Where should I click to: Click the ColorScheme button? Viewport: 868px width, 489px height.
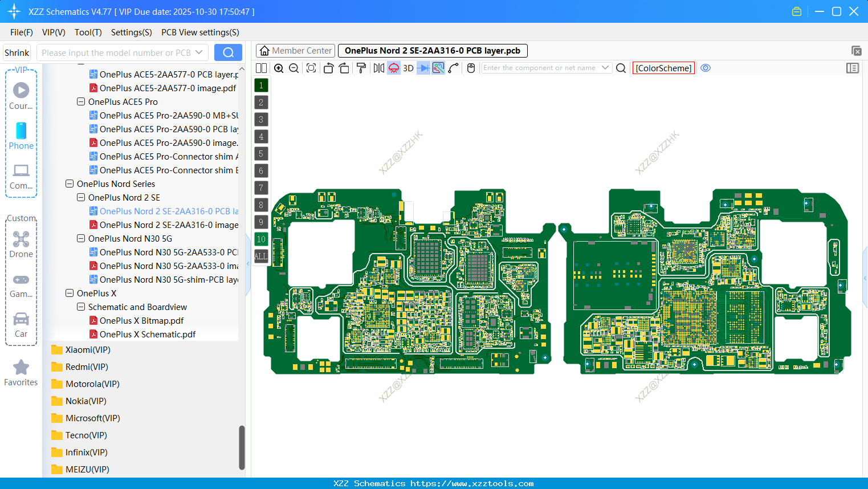coord(663,68)
